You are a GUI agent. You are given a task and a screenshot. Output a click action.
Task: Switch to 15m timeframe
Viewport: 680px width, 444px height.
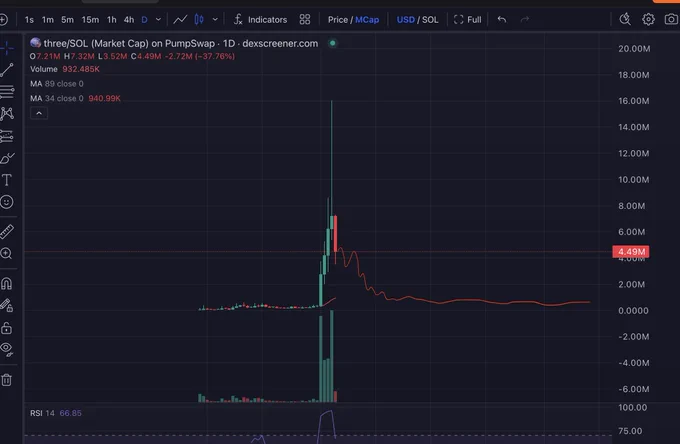[x=90, y=20]
